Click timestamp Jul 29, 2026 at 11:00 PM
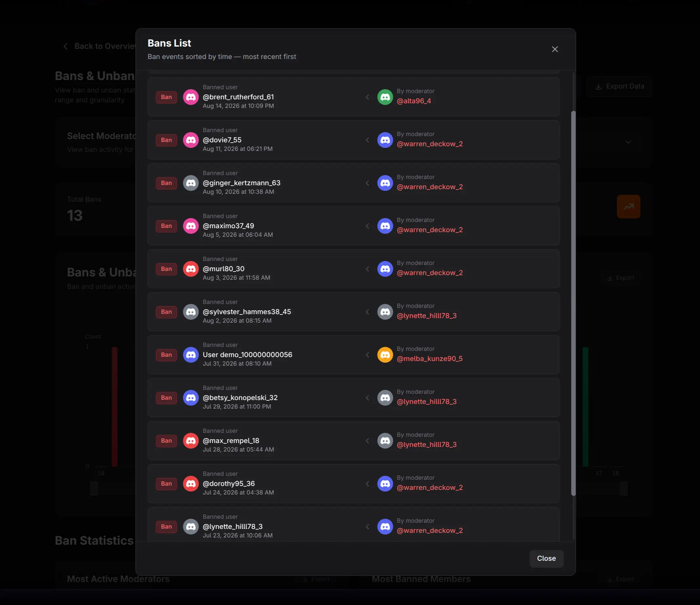Viewport: 700px width, 605px height. [x=237, y=406]
